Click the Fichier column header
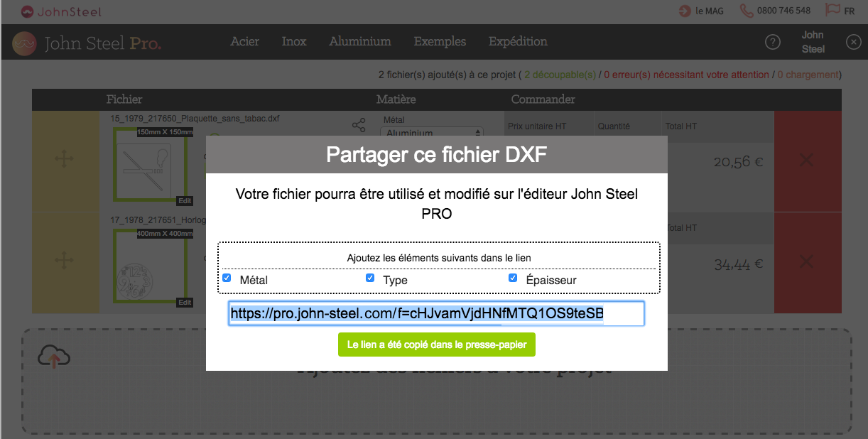The width and height of the screenshot is (868, 439). coord(124,99)
